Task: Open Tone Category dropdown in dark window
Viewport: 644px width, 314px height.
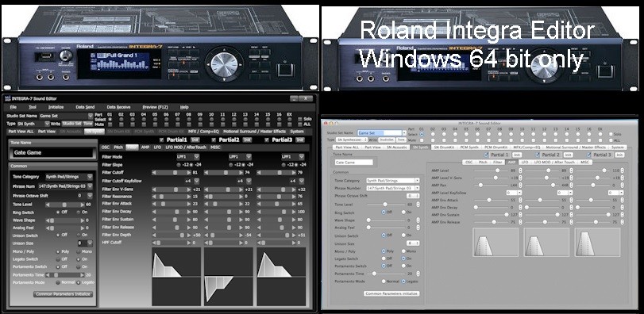Action: tap(90, 177)
